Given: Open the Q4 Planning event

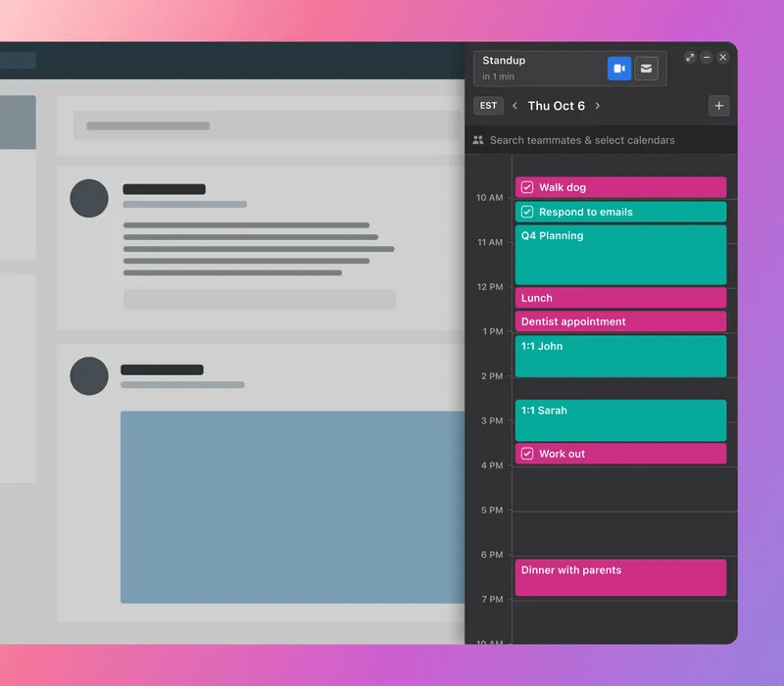Looking at the screenshot, I should tap(620, 255).
